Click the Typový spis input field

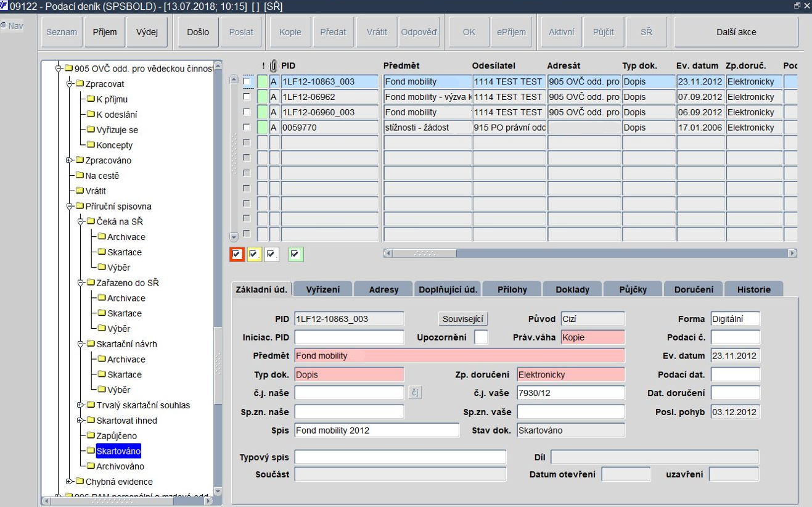pyautogui.click(x=400, y=457)
